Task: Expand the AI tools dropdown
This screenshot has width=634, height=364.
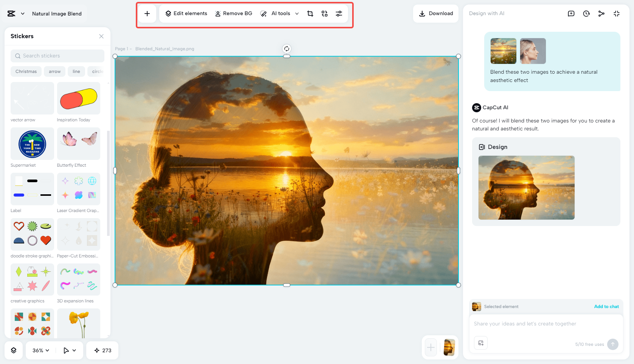Action: pyautogui.click(x=297, y=13)
